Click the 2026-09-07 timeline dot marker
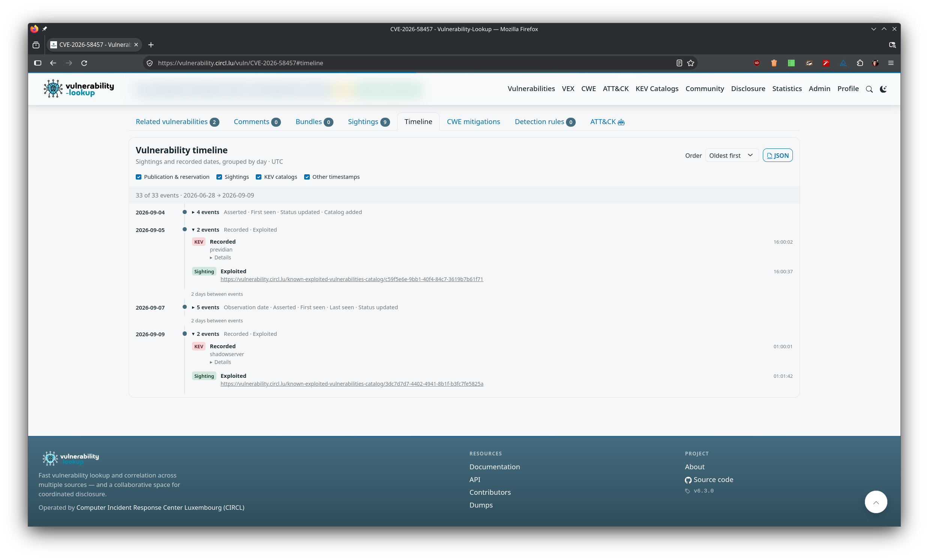The width and height of the screenshot is (929, 560). (185, 307)
